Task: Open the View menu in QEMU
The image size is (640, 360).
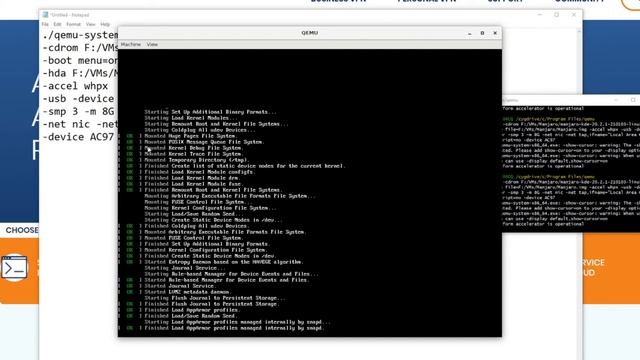Action: (x=152, y=44)
